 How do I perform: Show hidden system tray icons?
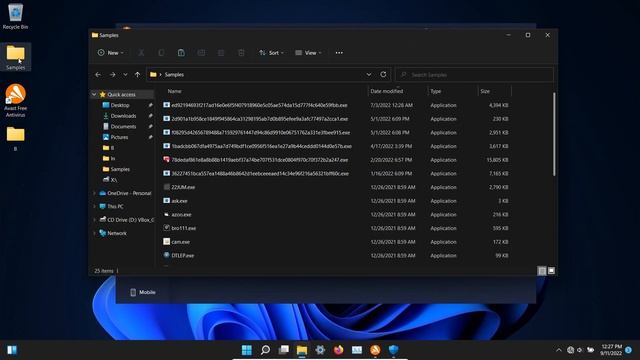pos(559,350)
